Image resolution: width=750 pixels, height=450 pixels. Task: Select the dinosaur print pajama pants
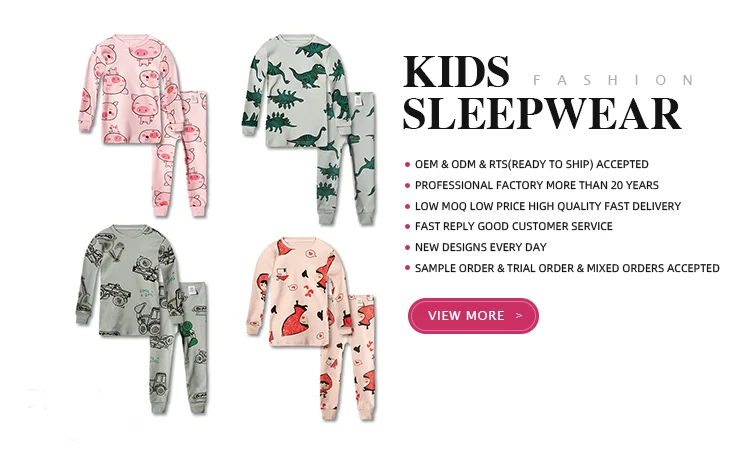pyautogui.click(x=347, y=160)
